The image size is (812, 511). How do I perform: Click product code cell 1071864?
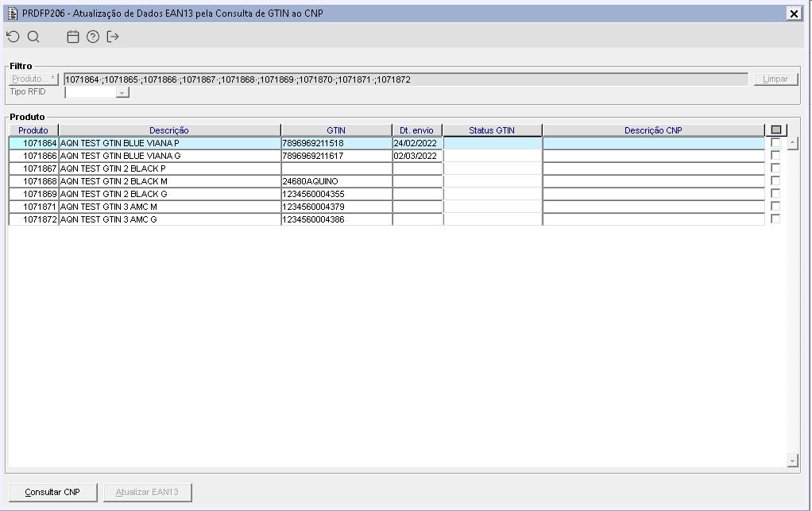[x=33, y=143]
